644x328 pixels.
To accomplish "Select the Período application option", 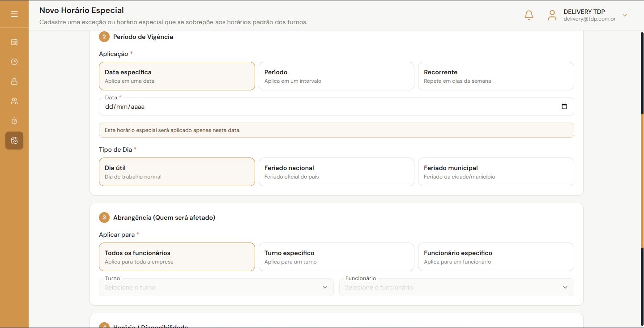I will pyautogui.click(x=337, y=76).
